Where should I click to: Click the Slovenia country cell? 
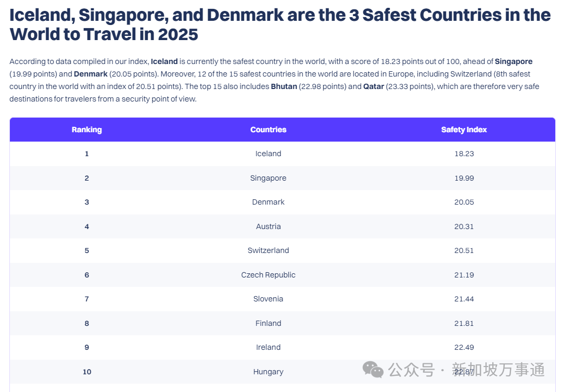[269, 299]
